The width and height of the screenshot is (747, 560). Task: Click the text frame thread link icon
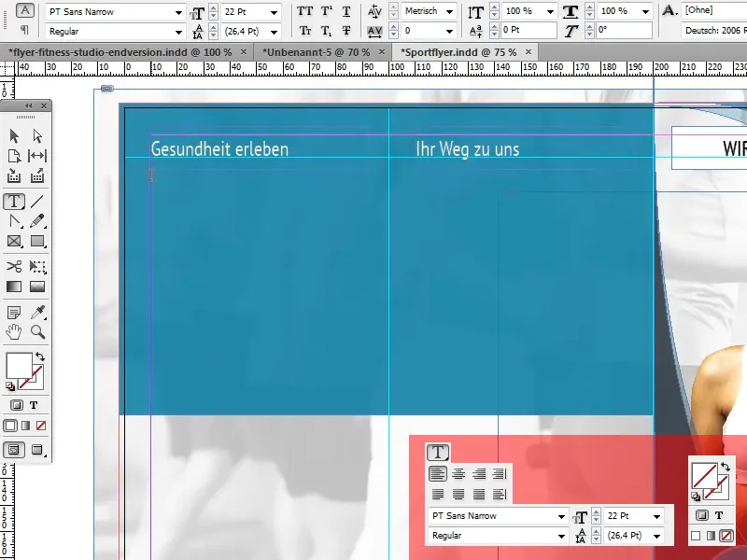click(107, 89)
